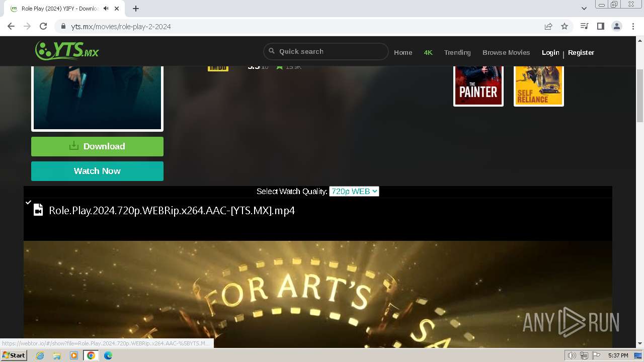Image resolution: width=644 pixels, height=362 pixels.
Task: Click the checkmark next to the file
Action: point(29,202)
